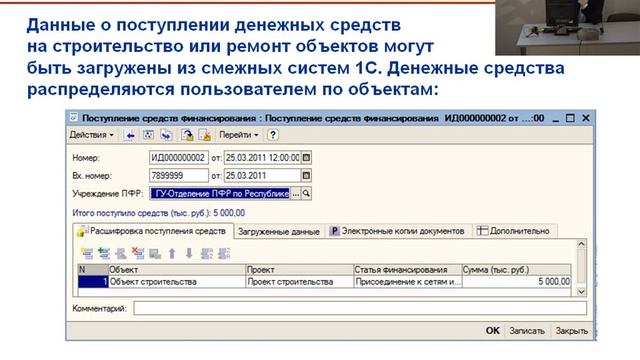Click the move row up arrow icon

172,253
